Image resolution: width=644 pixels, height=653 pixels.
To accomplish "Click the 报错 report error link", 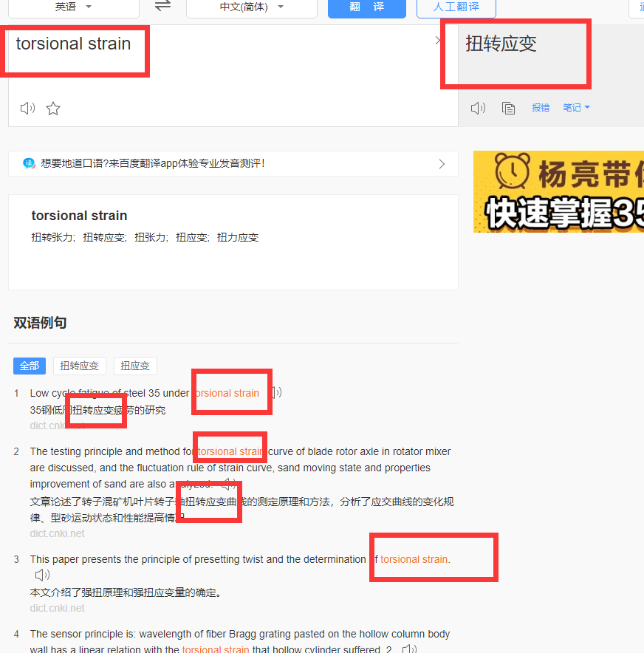I will (x=541, y=107).
